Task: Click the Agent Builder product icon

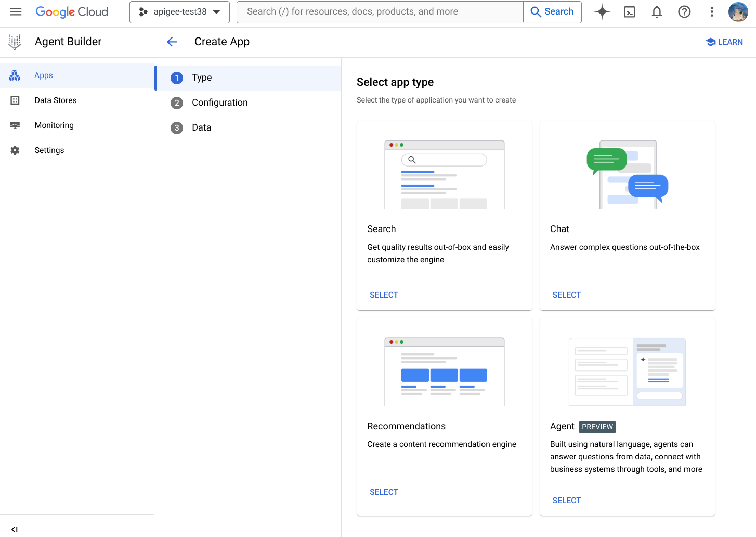Action: tap(15, 42)
